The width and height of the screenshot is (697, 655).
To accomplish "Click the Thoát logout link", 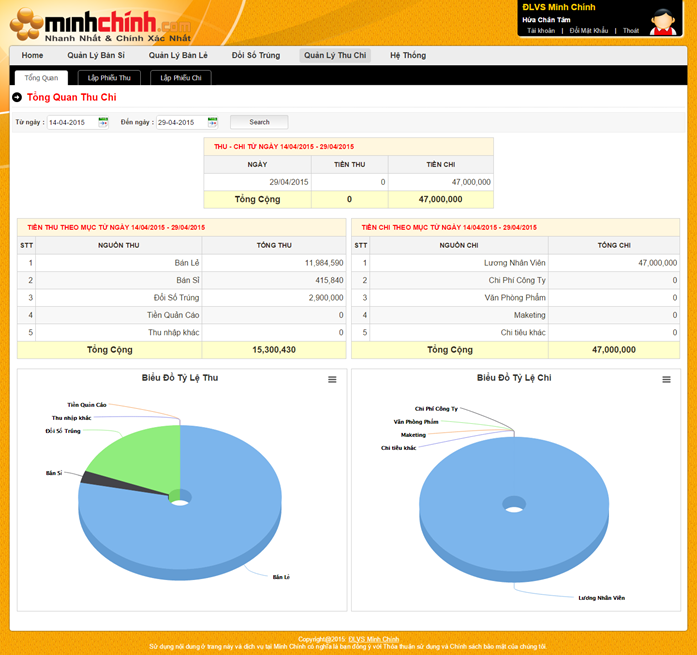I will tap(631, 31).
